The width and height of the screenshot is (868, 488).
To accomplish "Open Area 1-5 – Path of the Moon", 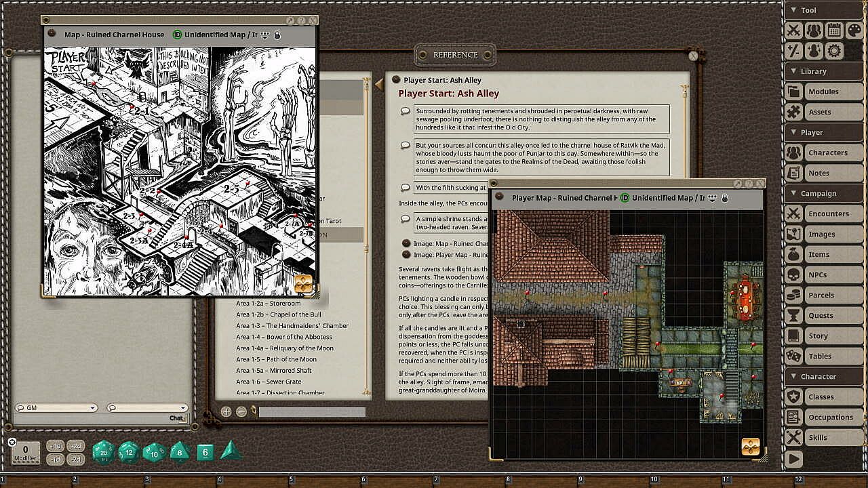I will point(276,359).
